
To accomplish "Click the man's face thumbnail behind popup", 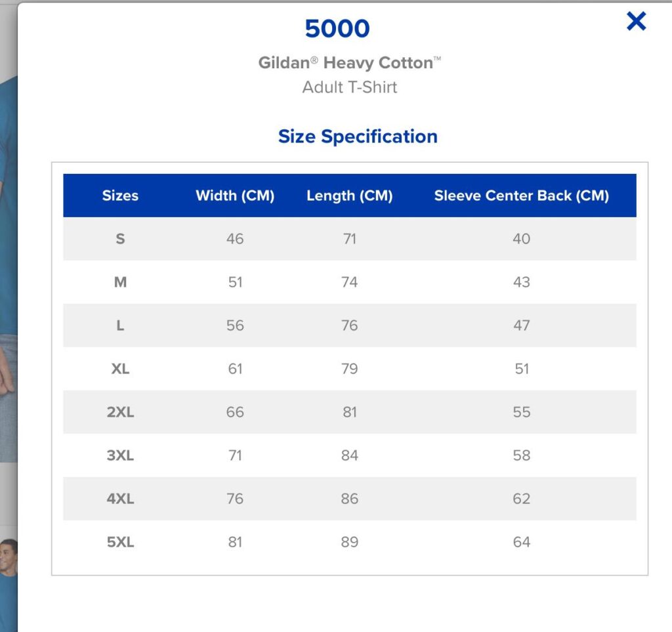I will 9,556.
